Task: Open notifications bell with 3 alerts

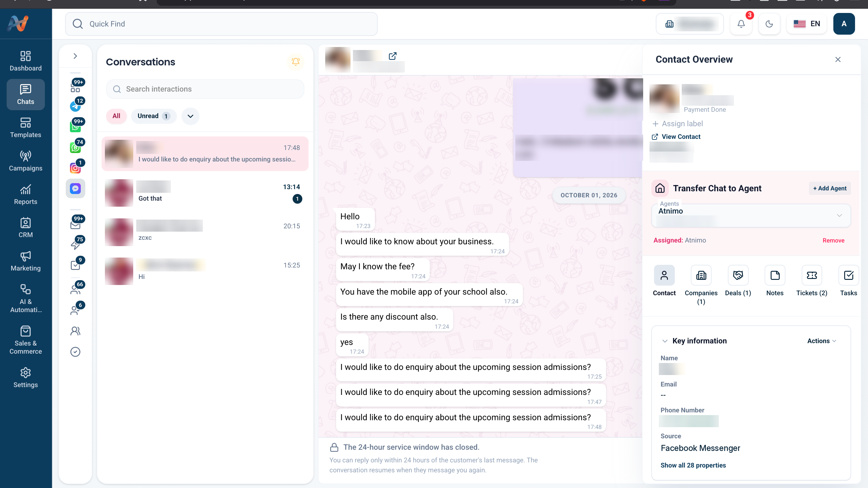Action: coord(741,24)
